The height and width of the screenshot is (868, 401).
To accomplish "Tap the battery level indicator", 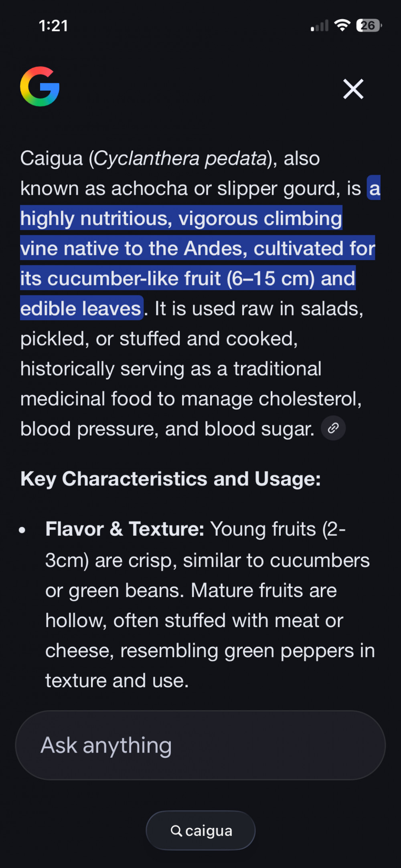I will click(x=369, y=25).
